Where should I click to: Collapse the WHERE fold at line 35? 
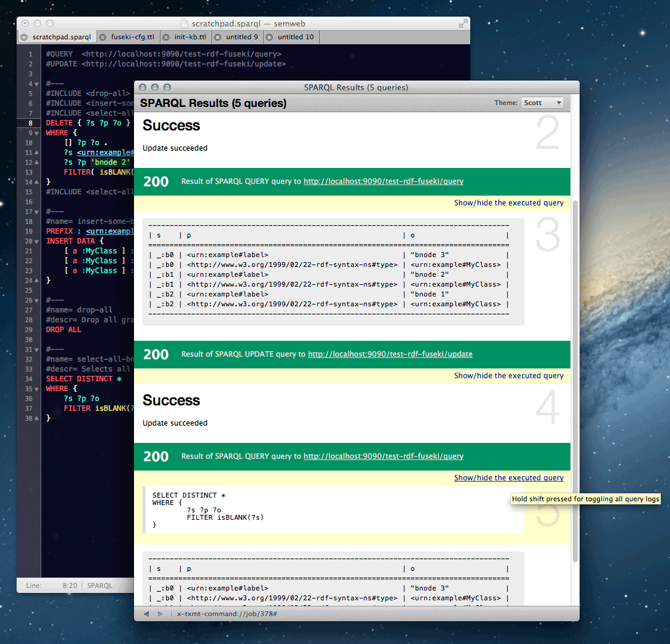(36, 389)
